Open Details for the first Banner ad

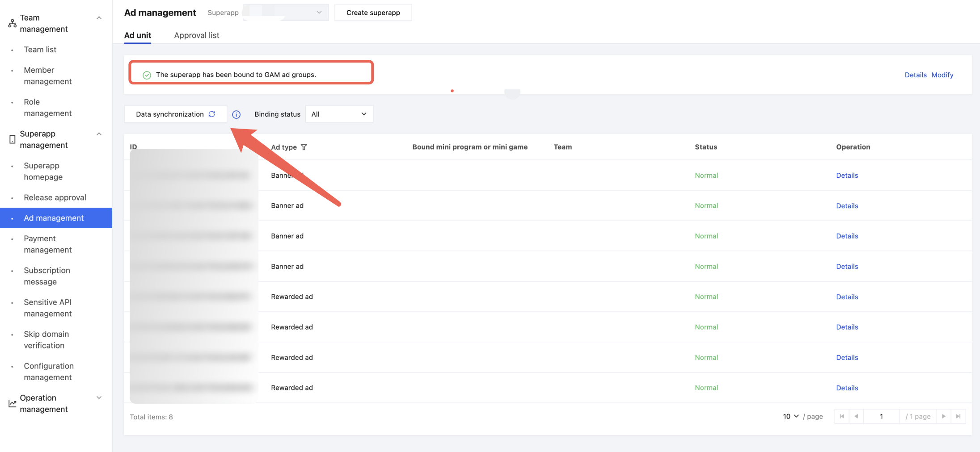click(847, 176)
